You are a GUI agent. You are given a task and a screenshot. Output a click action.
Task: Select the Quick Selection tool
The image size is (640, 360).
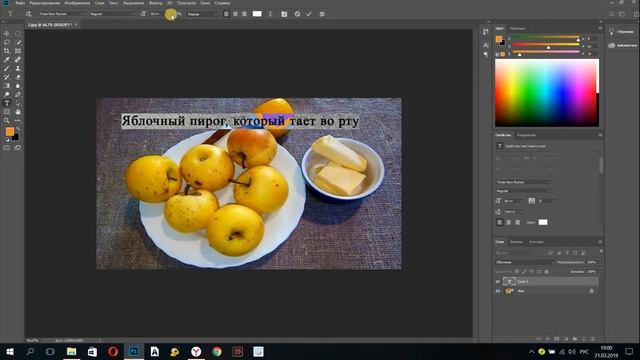(x=18, y=42)
